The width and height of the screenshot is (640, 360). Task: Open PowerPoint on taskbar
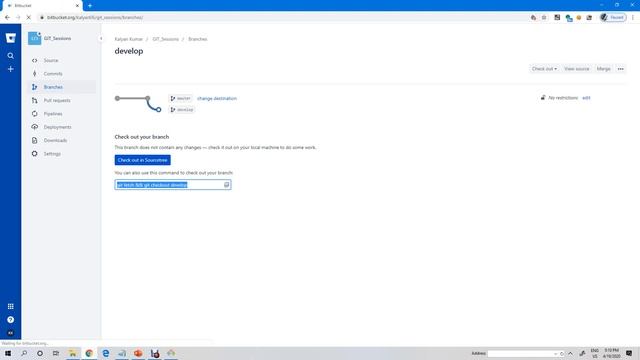138,353
